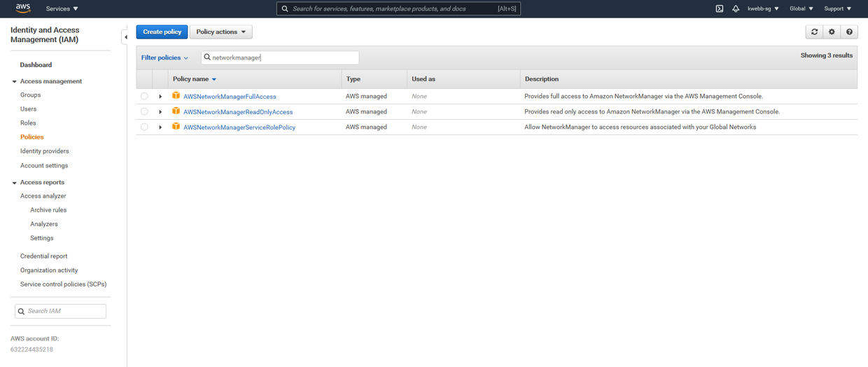Click the top AWS services search bar
Image resolution: width=868 pixels, height=367 pixels.
(399, 8)
